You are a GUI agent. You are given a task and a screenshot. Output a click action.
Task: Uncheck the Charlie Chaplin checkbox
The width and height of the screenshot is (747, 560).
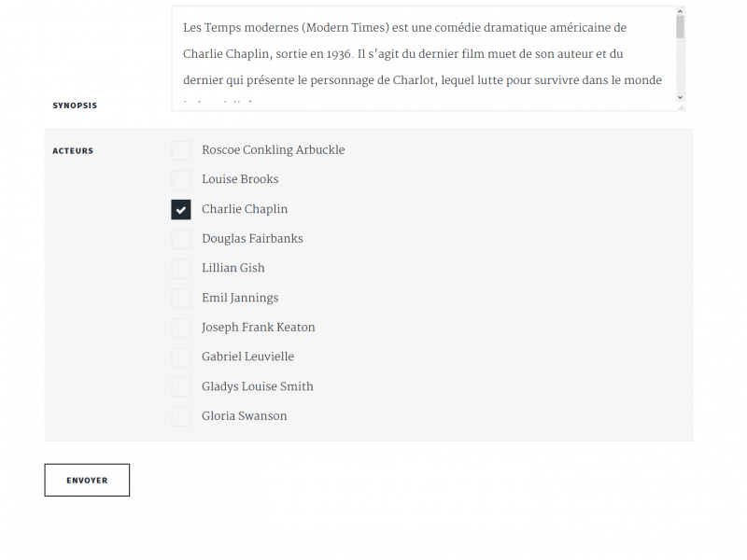[x=181, y=209]
